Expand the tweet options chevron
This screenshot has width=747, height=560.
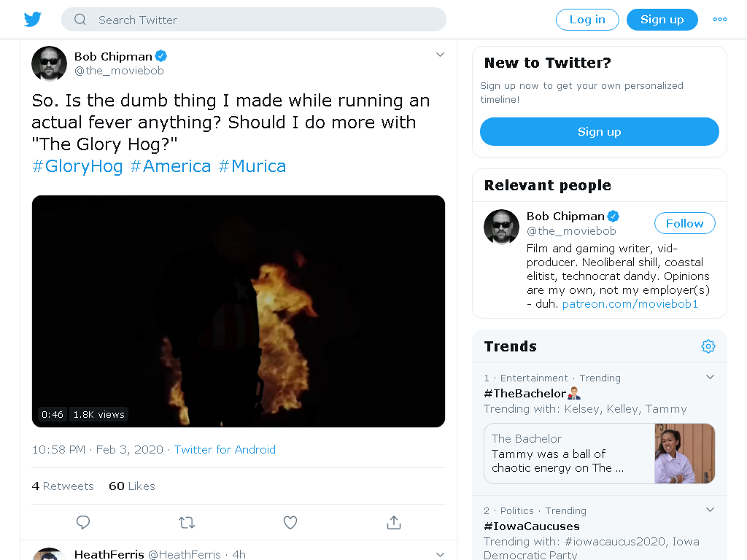click(x=440, y=55)
